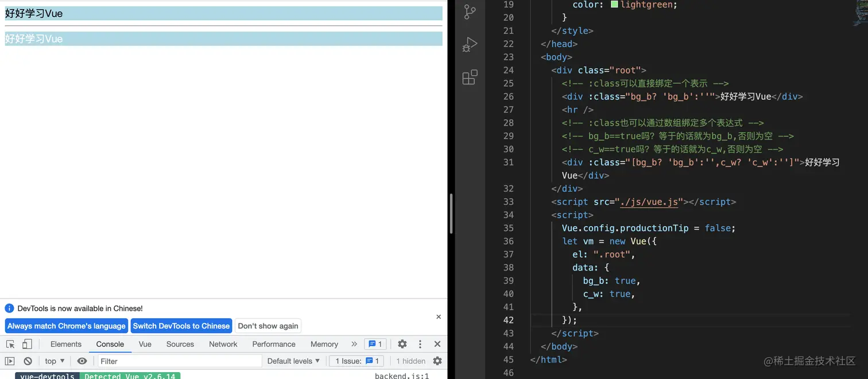Click the "1 hidden" text in console toolbar
Viewport: 868px width, 379px height.
[411, 361]
